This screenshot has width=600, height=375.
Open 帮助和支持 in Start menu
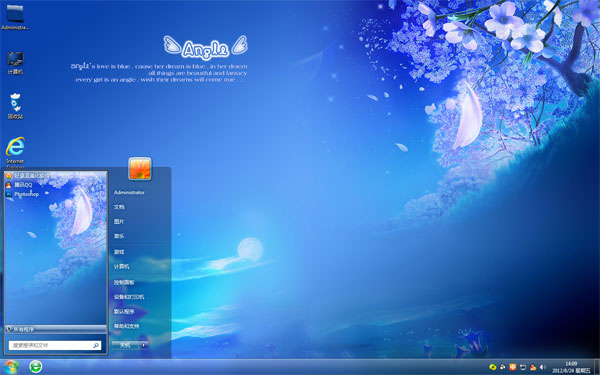[126, 326]
